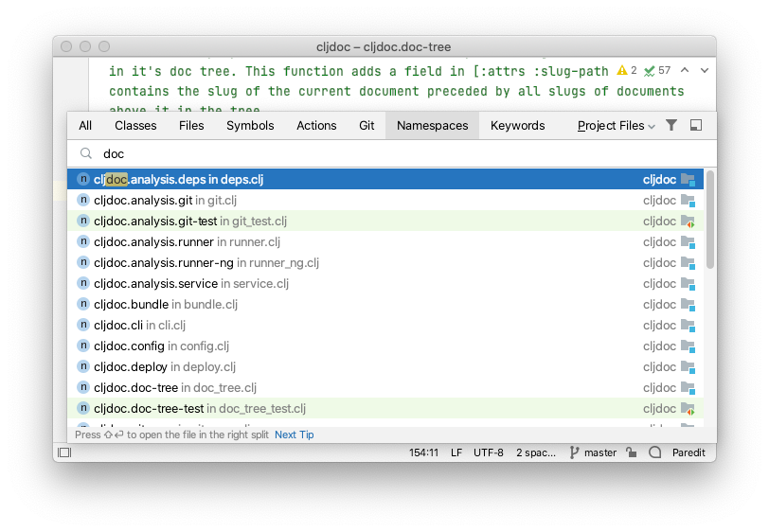Select cljdoc.analysis.service result
Viewport: 769px width, 532px height.
[x=385, y=283]
